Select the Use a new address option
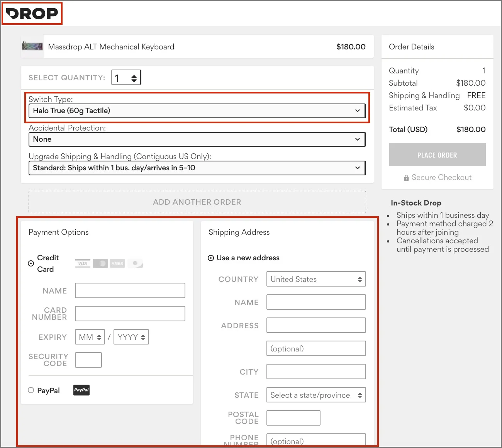 coord(211,258)
